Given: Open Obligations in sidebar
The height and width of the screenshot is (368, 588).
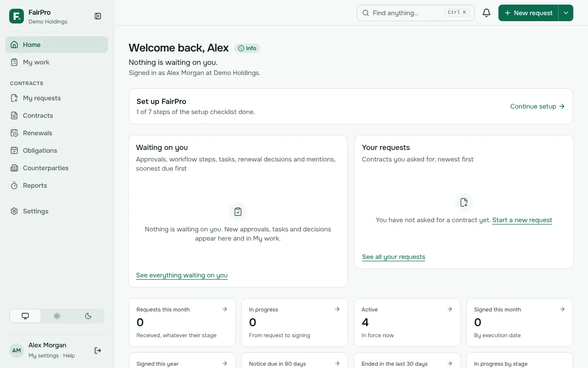Looking at the screenshot, I should (57, 150).
